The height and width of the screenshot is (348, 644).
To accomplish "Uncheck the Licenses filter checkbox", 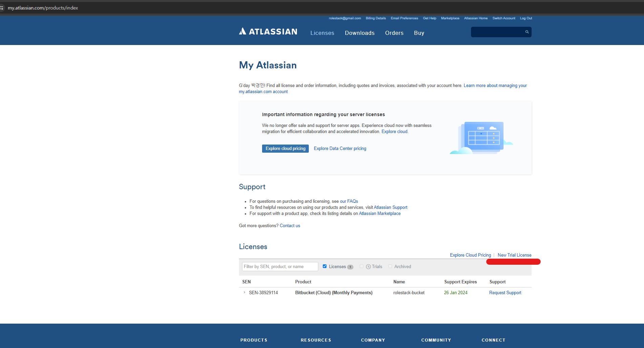I will click(324, 266).
